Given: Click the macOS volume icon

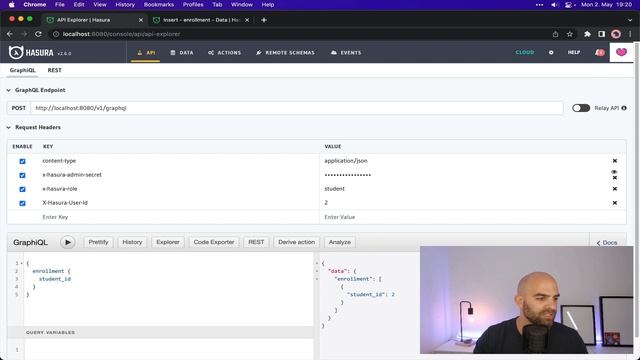Looking at the screenshot, I should [x=554, y=4].
